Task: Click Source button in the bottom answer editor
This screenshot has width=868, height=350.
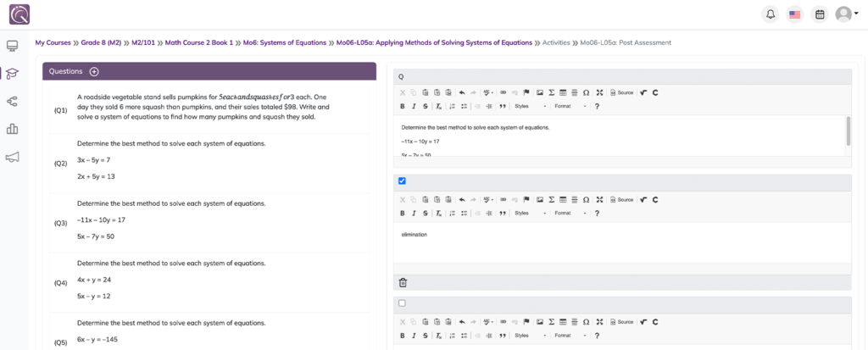Action: [621, 322]
